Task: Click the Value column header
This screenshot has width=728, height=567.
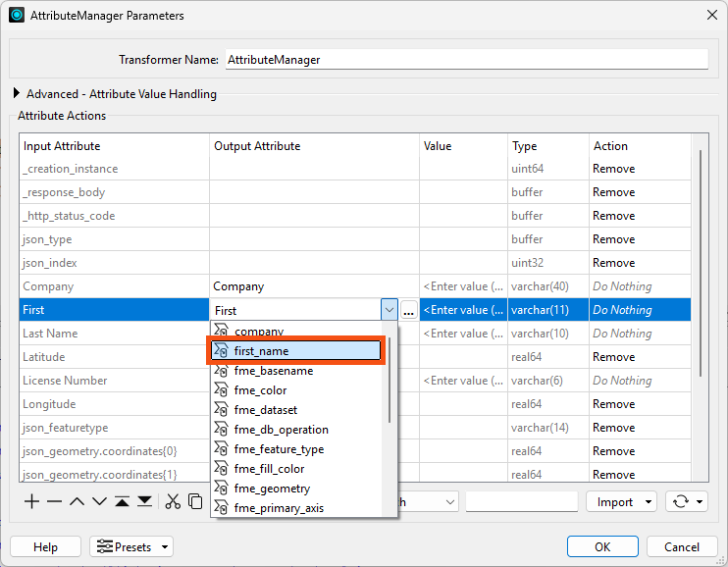Action: click(x=463, y=146)
